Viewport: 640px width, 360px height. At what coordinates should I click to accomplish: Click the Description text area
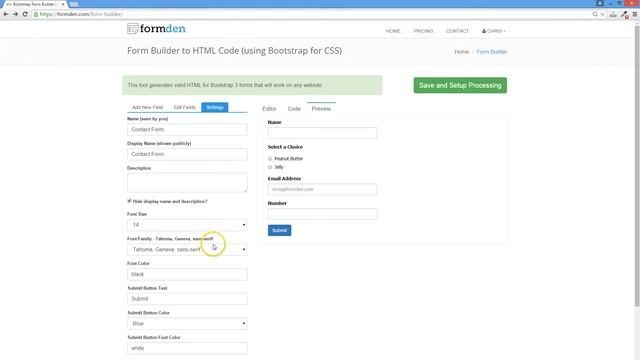(187, 183)
